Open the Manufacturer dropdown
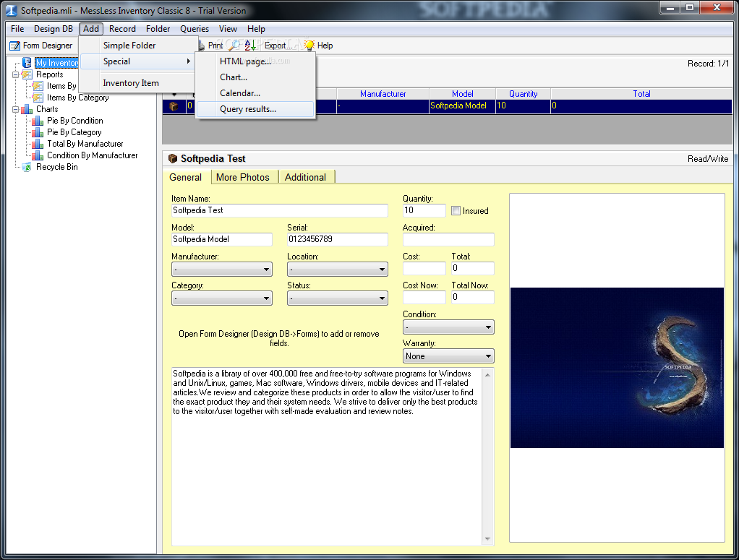 [x=222, y=270]
